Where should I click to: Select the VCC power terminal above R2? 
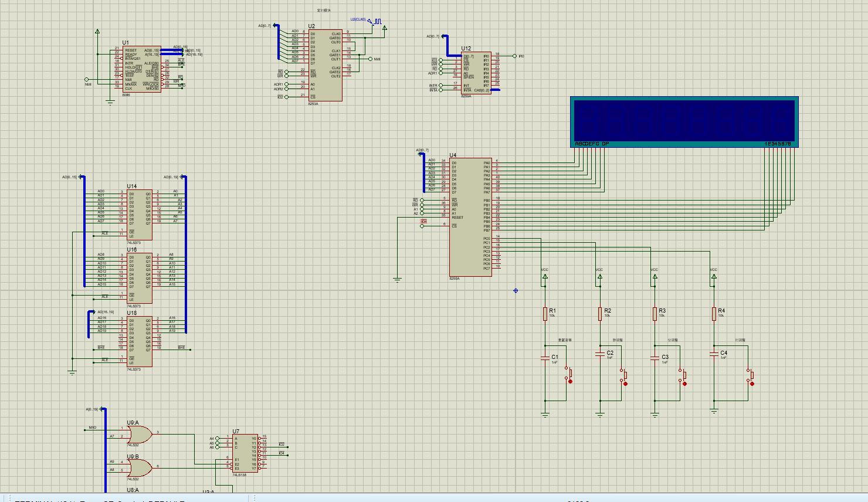tap(600, 276)
